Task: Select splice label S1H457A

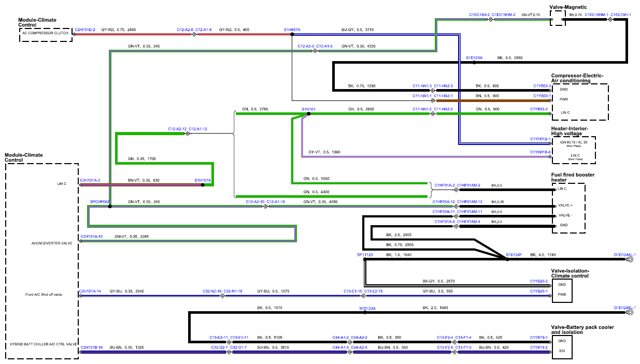Action: click(292, 30)
